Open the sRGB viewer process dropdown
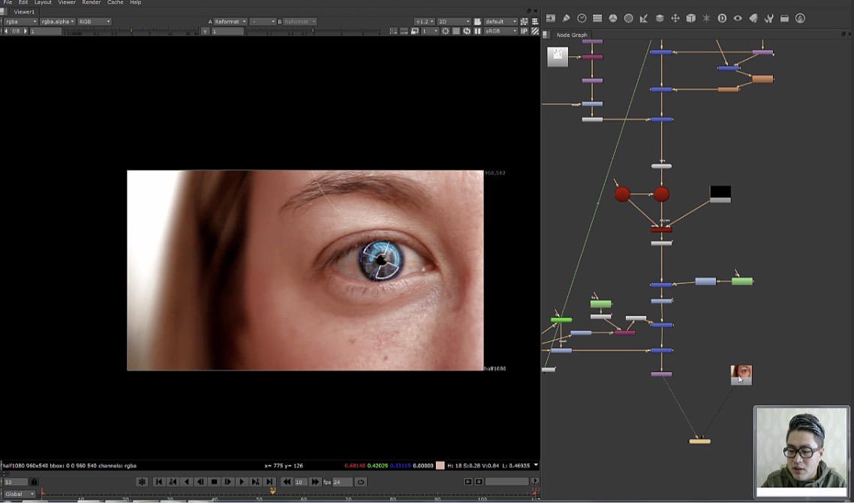854x504 pixels. [x=501, y=31]
